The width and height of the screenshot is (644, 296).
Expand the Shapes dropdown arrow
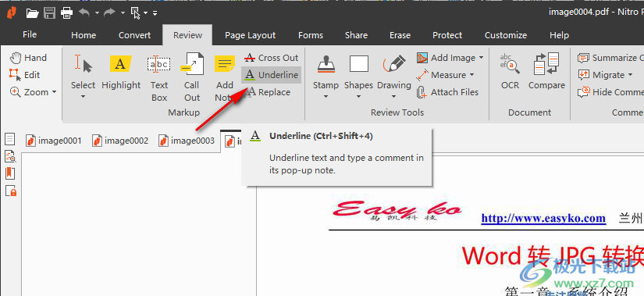coord(358,97)
